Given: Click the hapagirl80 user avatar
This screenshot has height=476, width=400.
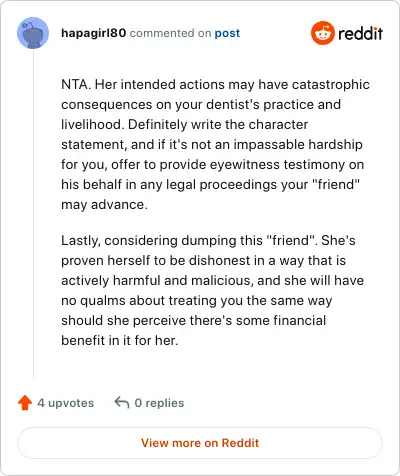Looking at the screenshot, I should 33,33.
